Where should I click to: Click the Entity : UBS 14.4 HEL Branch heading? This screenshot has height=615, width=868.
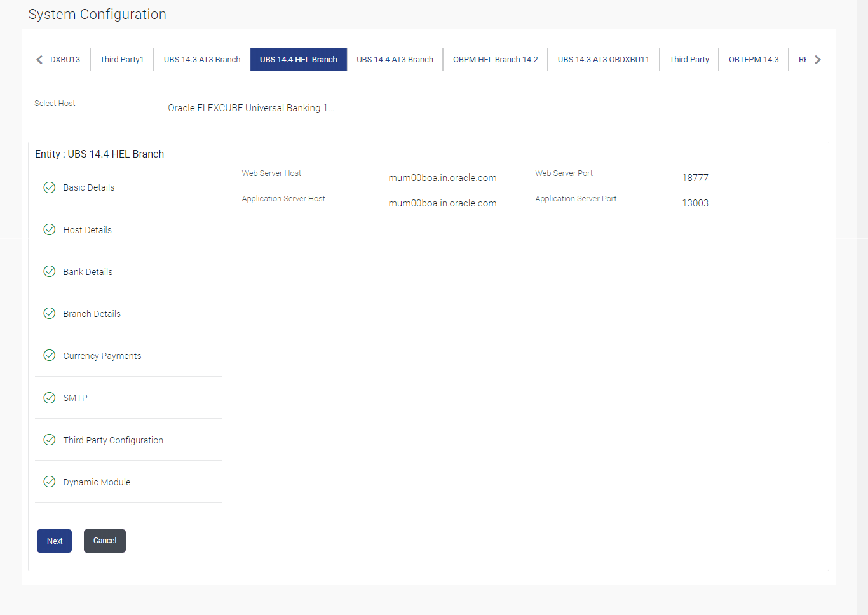(x=99, y=154)
